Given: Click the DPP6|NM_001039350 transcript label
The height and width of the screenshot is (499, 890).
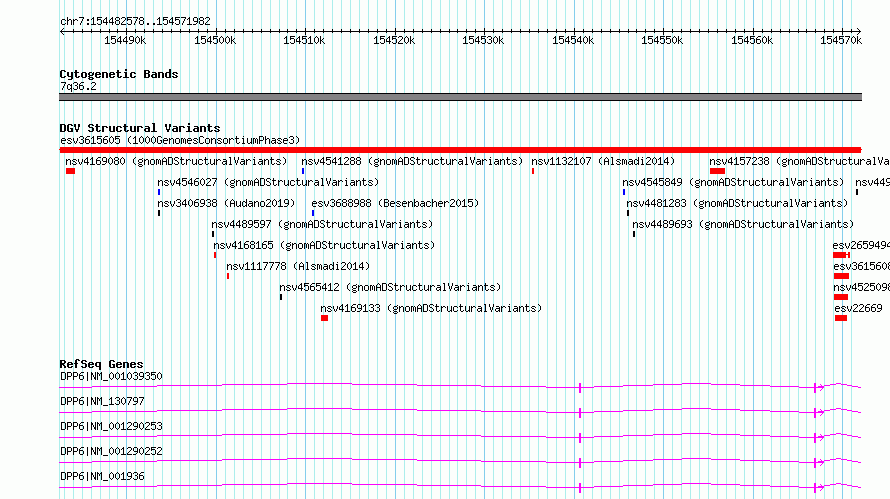Looking at the screenshot, I should [111, 376].
